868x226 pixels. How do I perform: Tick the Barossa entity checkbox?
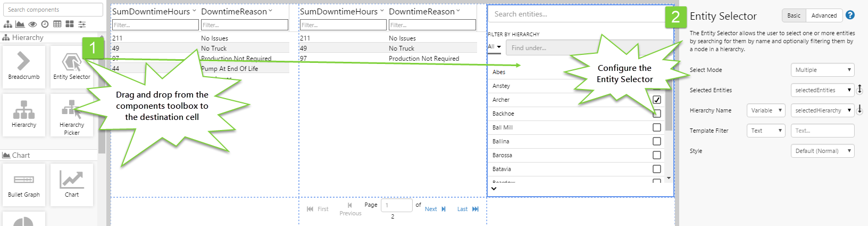pos(657,155)
